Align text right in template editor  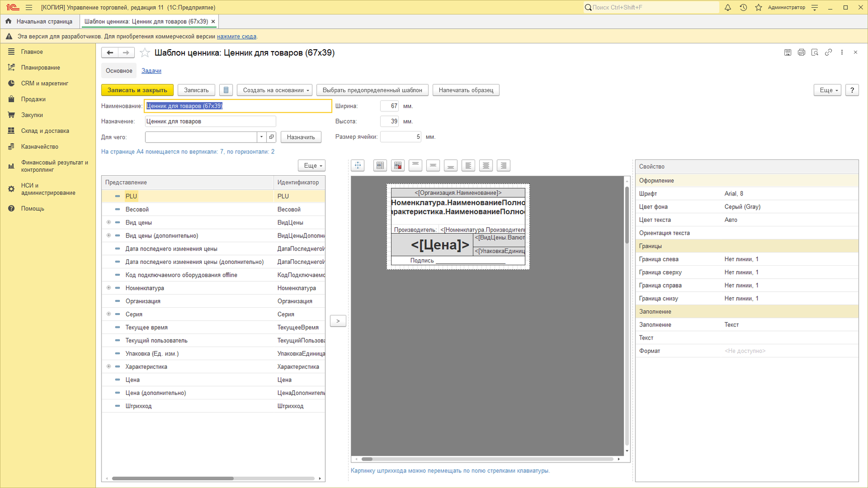[503, 166]
